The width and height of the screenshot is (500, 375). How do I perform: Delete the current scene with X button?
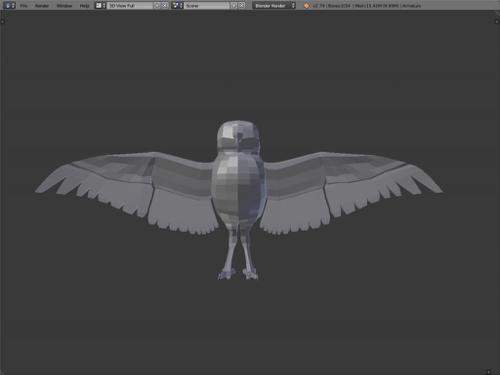coord(242,6)
